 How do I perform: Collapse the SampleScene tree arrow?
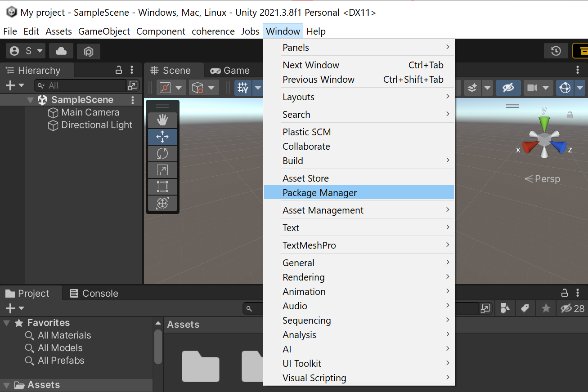(x=31, y=100)
